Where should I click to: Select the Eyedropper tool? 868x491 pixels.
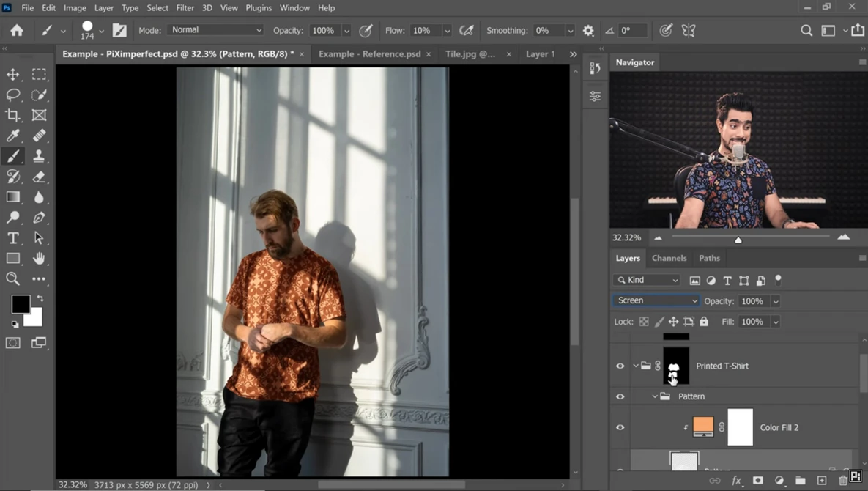tap(12, 136)
